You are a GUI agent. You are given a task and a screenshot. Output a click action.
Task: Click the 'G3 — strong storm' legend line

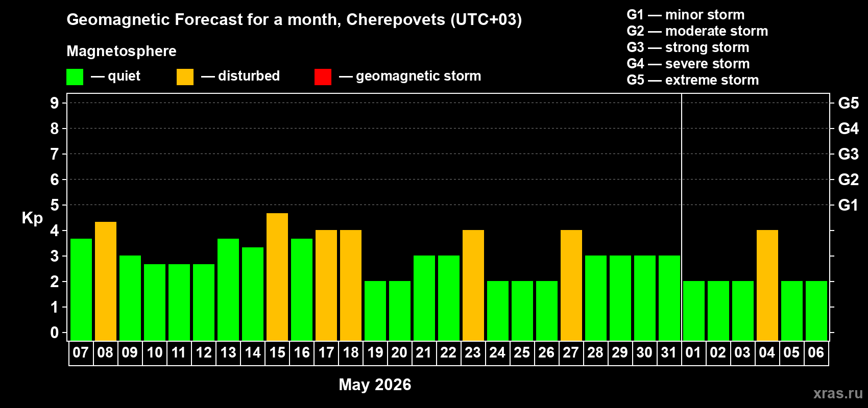click(x=688, y=47)
